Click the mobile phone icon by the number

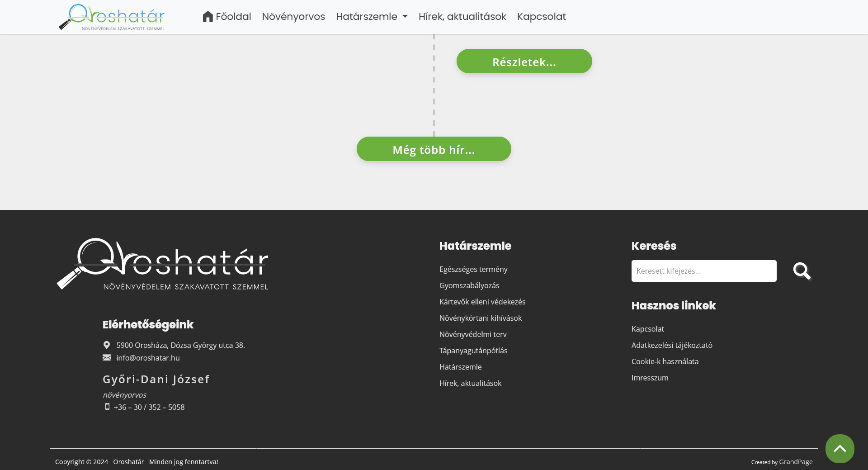[107, 407]
